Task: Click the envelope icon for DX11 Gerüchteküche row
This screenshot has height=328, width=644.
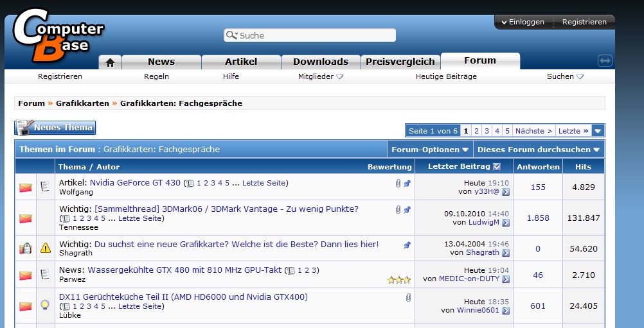Action: pyautogui.click(x=26, y=306)
